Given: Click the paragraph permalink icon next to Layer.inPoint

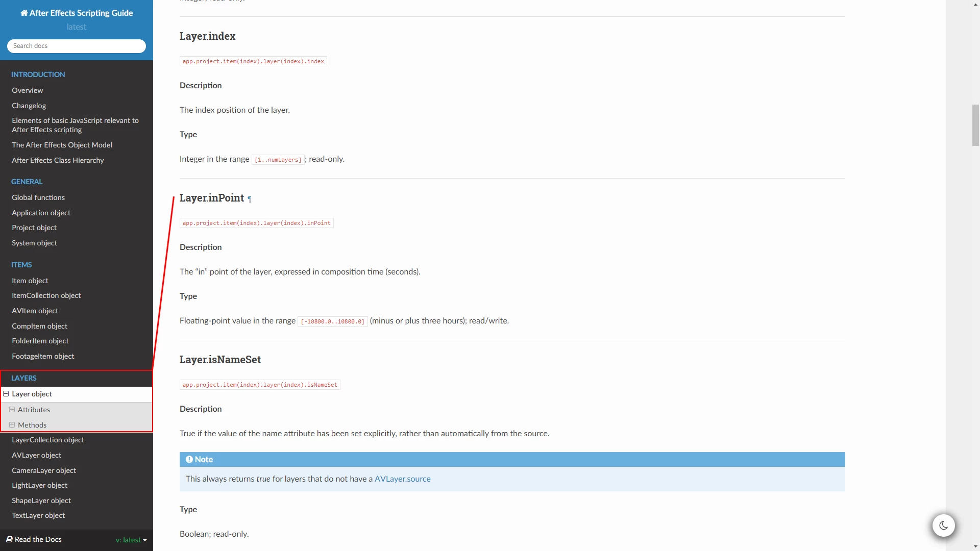Looking at the screenshot, I should pyautogui.click(x=250, y=199).
